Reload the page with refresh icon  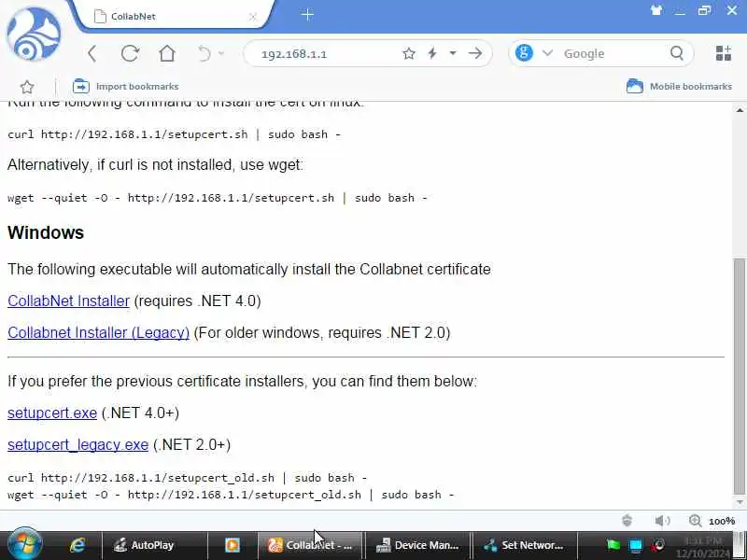(x=130, y=53)
